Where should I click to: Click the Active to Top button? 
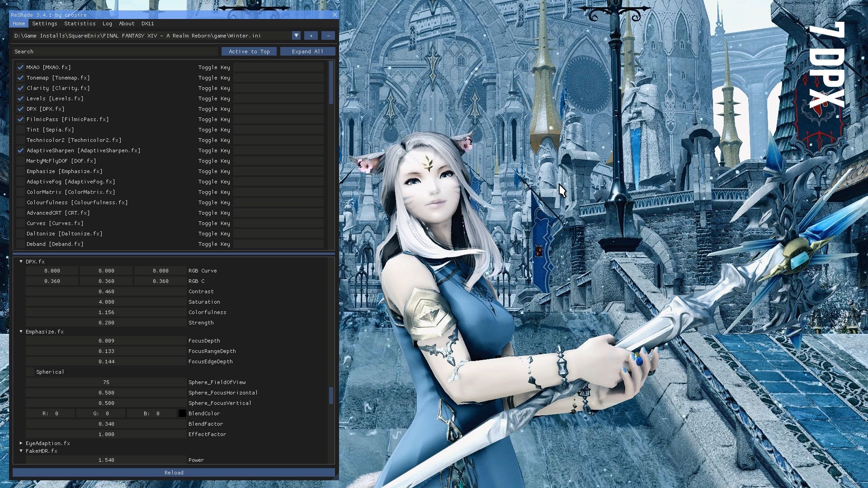[249, 52]
